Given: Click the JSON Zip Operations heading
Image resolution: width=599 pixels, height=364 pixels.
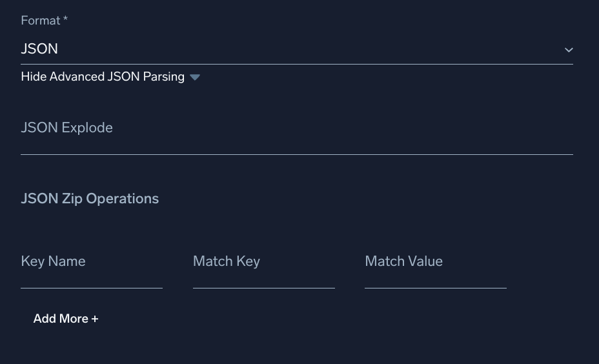Looking at the screenshot, I should [90, 199].
